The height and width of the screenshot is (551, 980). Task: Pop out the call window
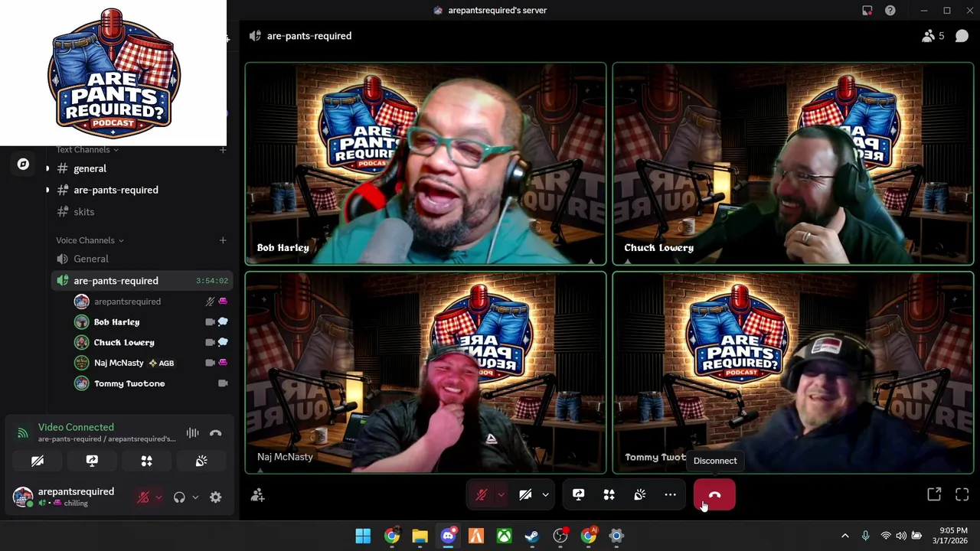[x=934, y=494]
